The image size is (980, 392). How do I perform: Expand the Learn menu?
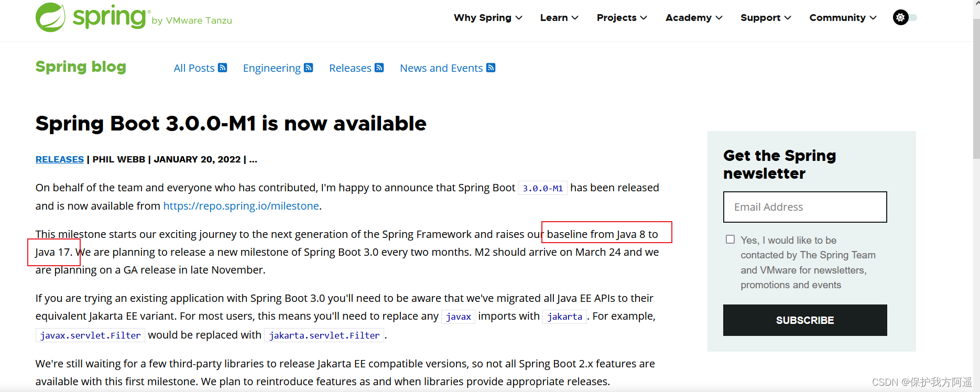[559, 17]
